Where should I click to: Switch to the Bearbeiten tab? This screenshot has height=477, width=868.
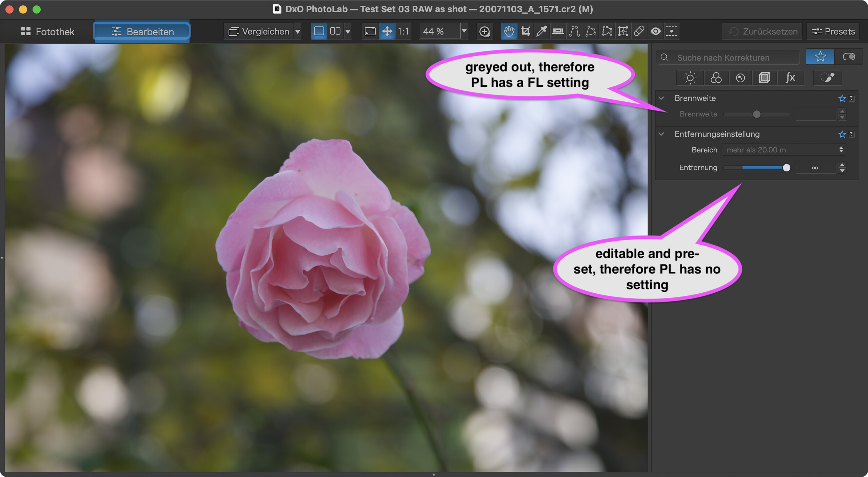point(142,32)
